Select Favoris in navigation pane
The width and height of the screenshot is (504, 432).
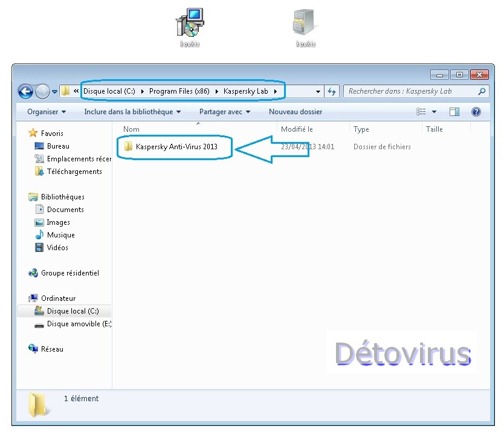(52, 133)
